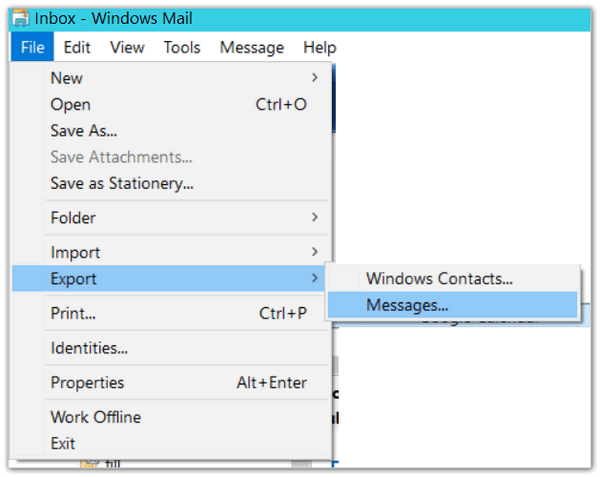The image size is (600, 477).
Task: Export Windows Contacts...
Action: (x=453, y=278)
